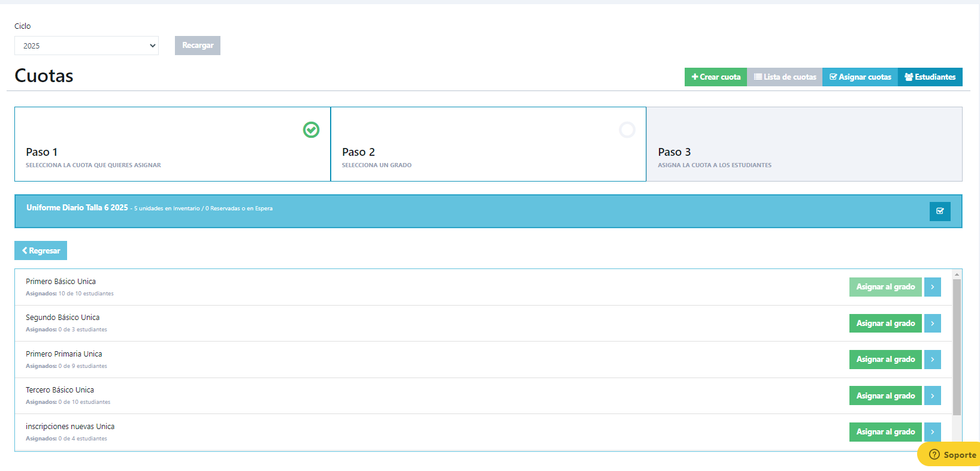Assign quota to inscripciones nuevas Unica grade
This screenshot has width=980, height=471.
(x=885, y=432)
